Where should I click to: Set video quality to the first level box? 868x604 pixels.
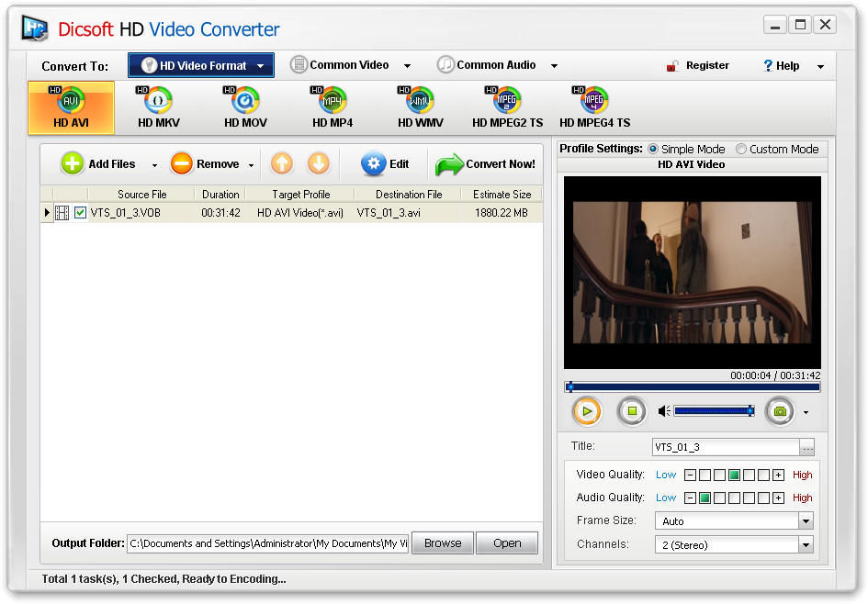[x=705, y=475]
